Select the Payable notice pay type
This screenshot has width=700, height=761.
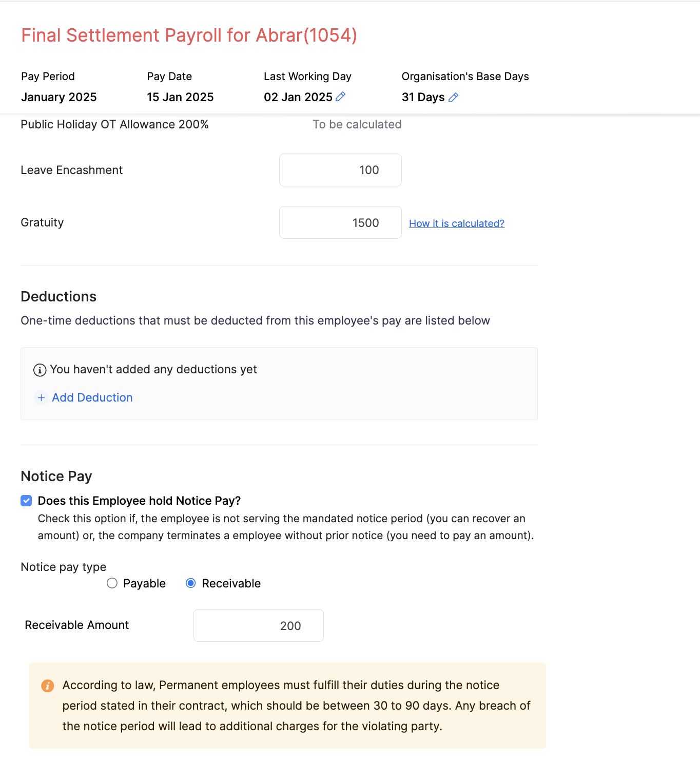(x=112, y=583)
